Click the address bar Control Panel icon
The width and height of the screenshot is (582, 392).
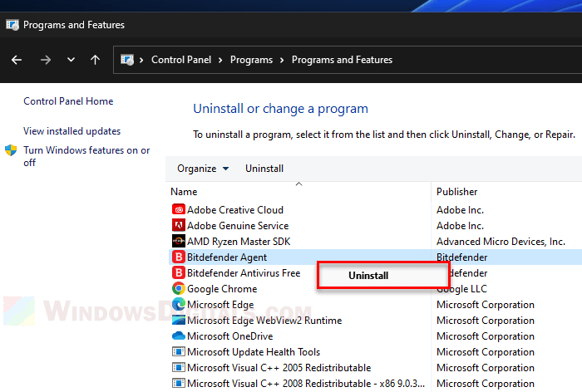[x=127, y=60]
